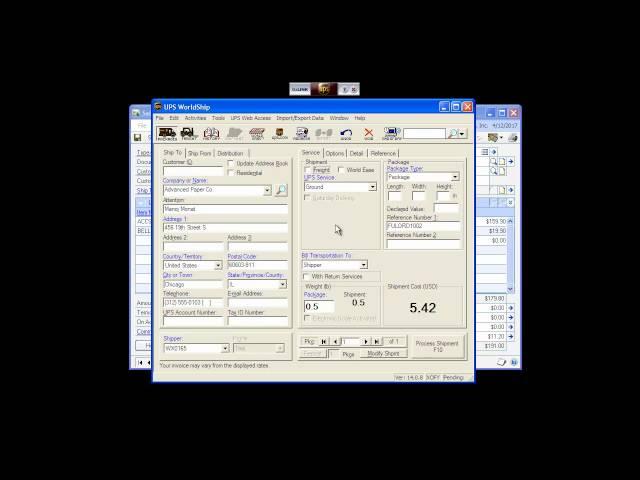The width and height of the screenshot is (640, 480).
Task: Click the toolbar search magnifier icon
Action: pyautogui.click(x=453, y=133)
